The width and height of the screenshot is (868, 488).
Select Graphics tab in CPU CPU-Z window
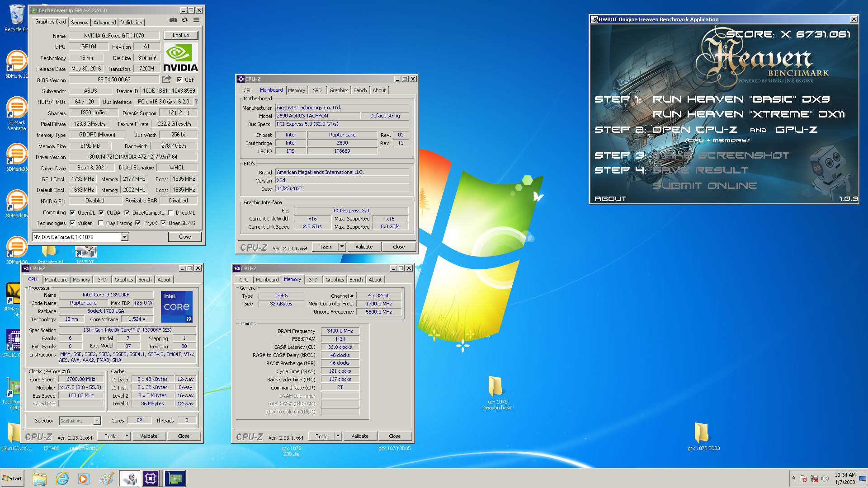pos(123,280)
